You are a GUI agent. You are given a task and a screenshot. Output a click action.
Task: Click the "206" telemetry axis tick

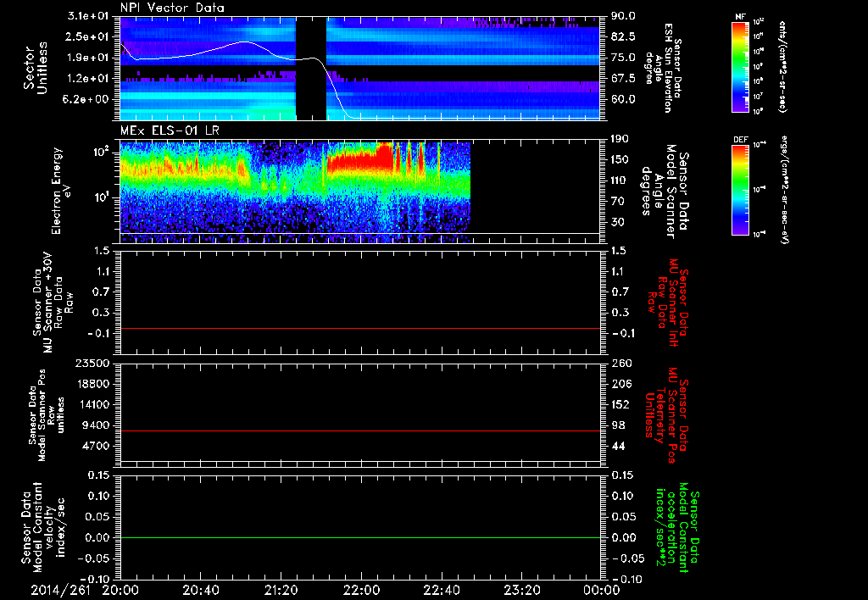click(620, 384)
